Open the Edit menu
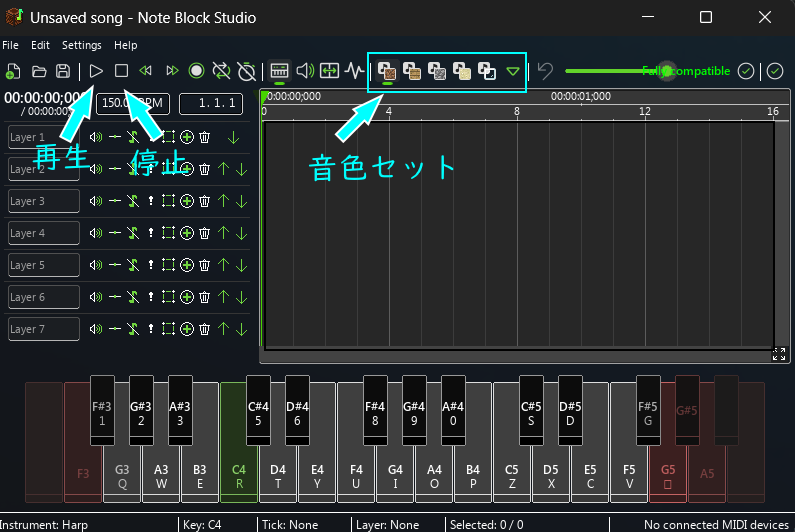795x532 pixels. pos(40,45)
